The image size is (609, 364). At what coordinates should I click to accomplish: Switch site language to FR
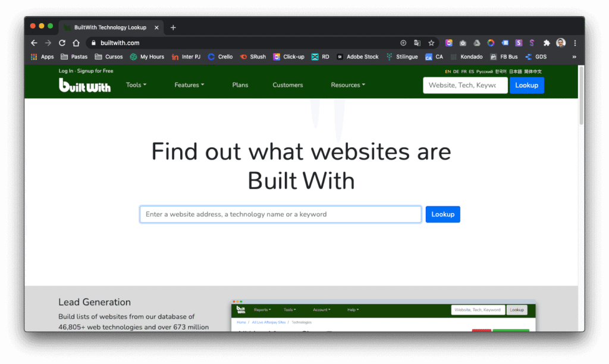pyautogui.click(x=464, y=71)
